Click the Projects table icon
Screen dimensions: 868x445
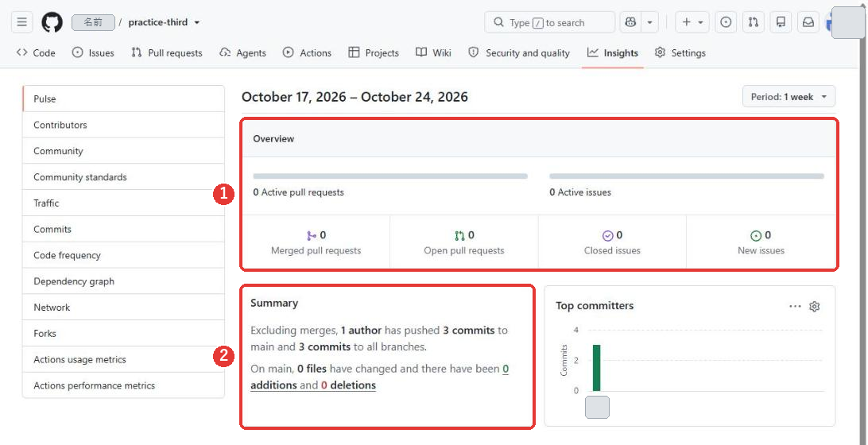point(354,52)
